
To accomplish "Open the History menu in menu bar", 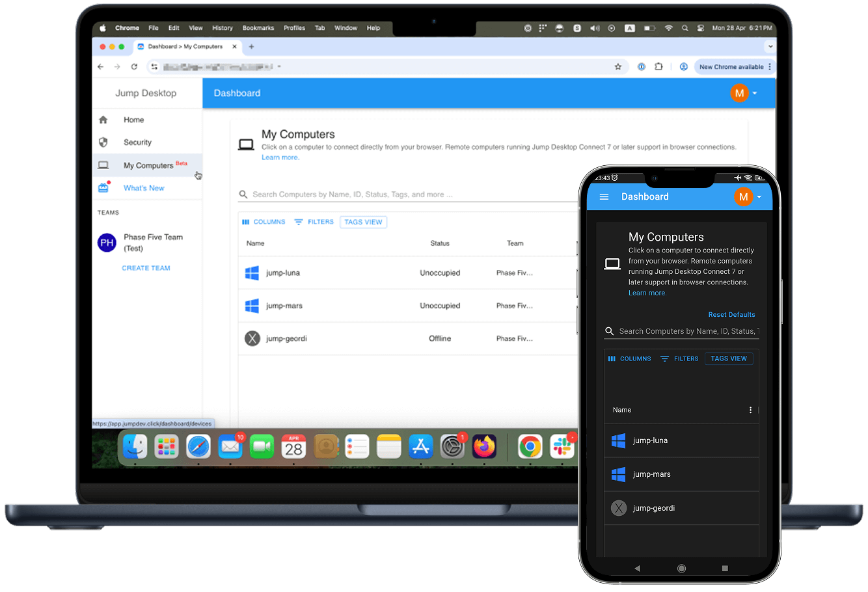I will 222,28.
